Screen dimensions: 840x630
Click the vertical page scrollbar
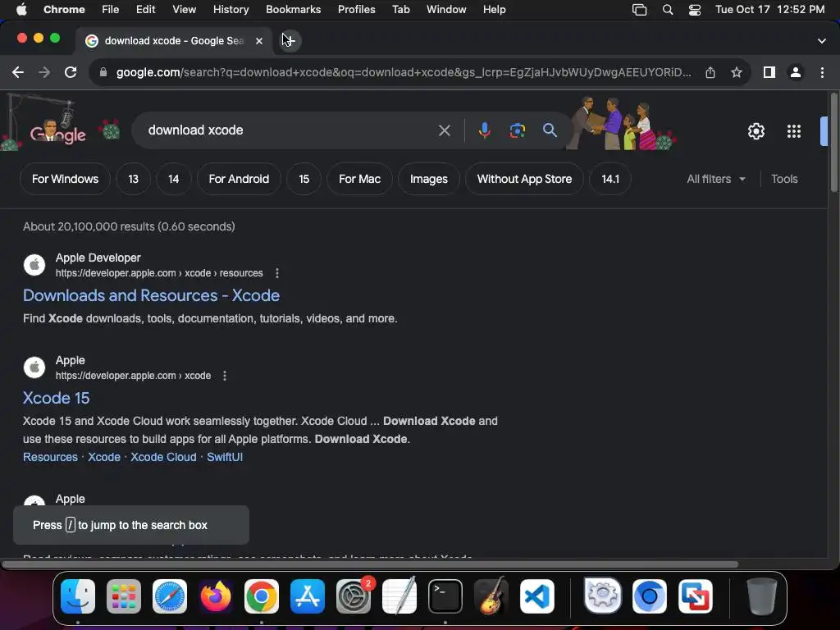pyautogui.click(x=834, y=142)
